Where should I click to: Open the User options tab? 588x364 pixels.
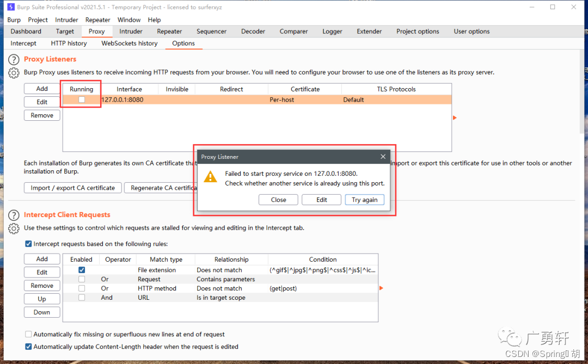coord(471,32)
